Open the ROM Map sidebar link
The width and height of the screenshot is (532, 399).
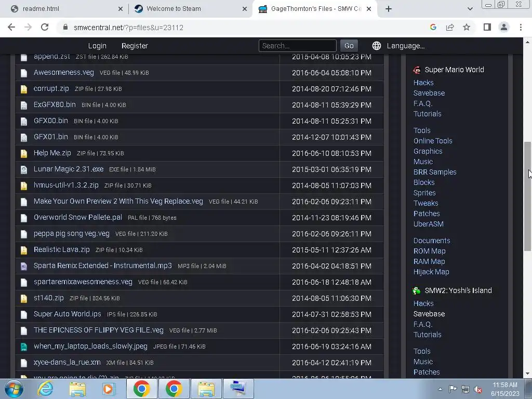429,251
